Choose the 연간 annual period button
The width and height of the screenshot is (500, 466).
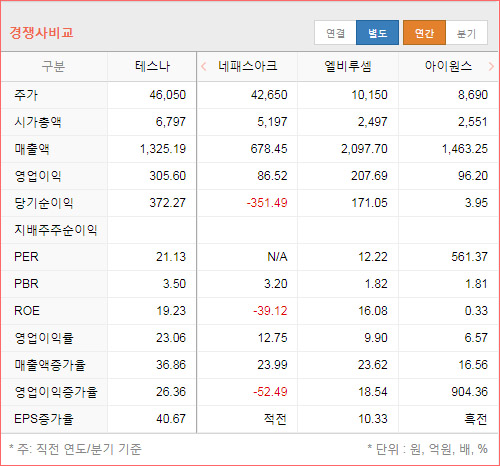(x=424, y=33)
